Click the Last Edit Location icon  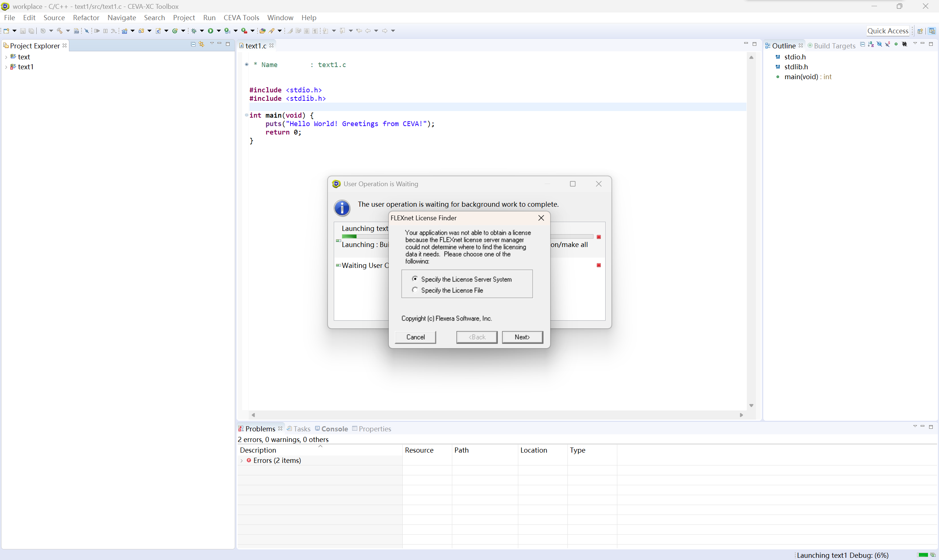(359, 31)
